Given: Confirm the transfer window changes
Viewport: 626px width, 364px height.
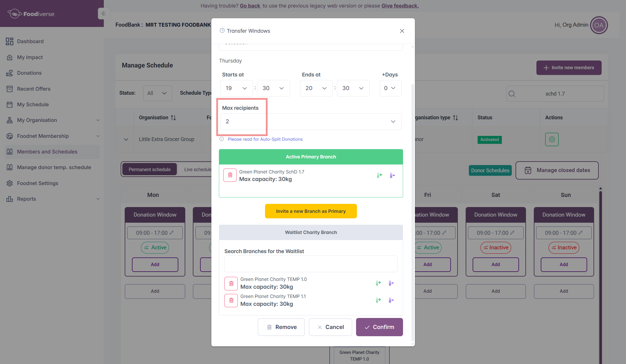Looking at the screenshot, I should [x=379, y=327].
